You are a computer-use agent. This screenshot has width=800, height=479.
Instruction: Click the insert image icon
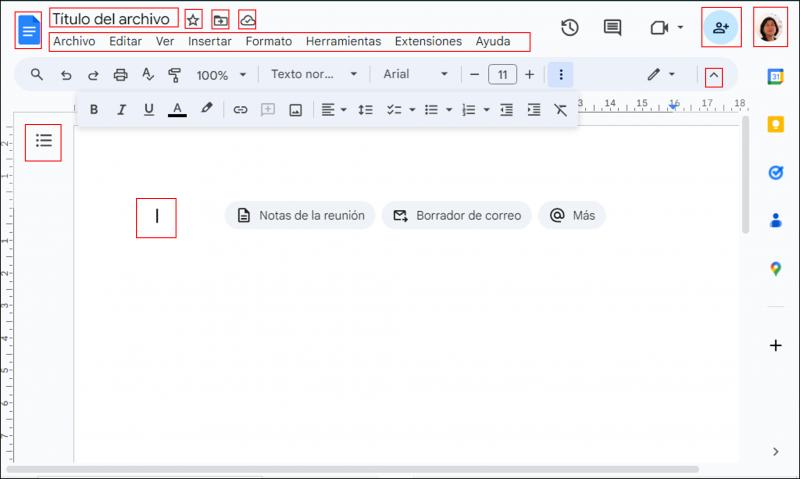295,110
